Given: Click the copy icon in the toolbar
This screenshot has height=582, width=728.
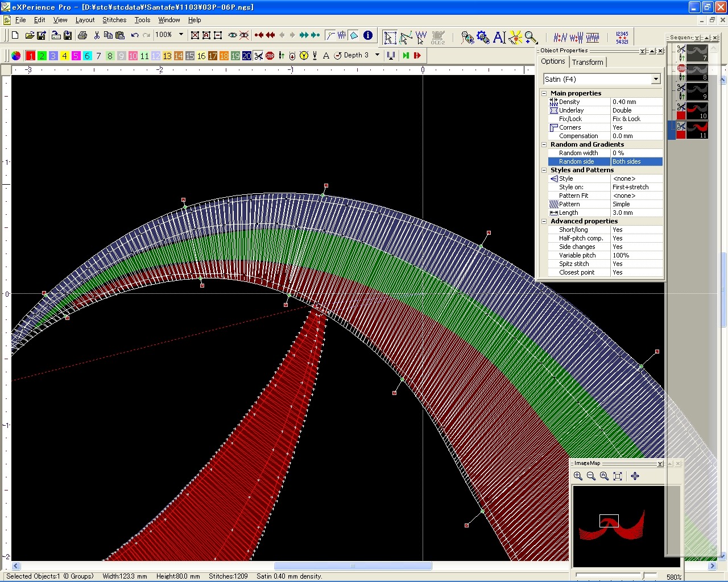Looking at the screenshot, I should click(x=108, y=35).
